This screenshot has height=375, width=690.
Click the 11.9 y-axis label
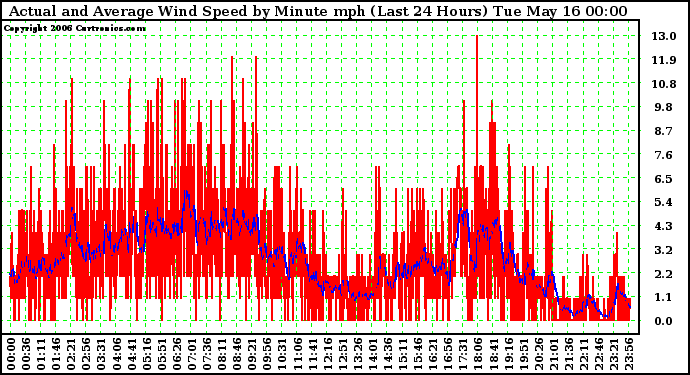click(664, 60)
